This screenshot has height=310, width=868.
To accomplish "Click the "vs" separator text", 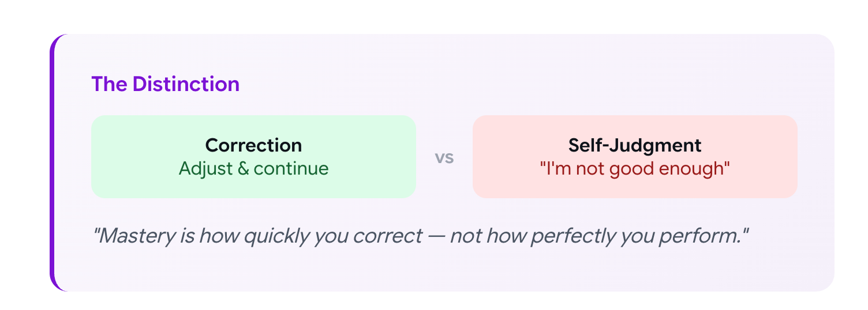I will point(444,157).
